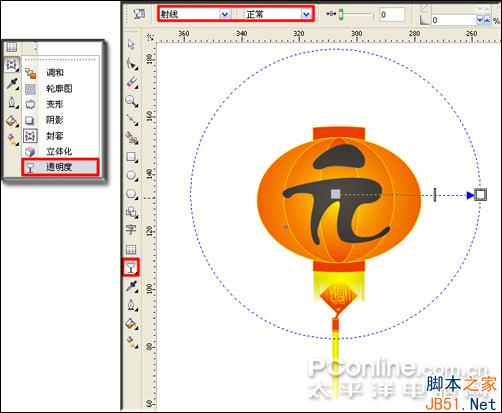This screenshot has height=413, width=502.
Task: Choose 透明度 (Transparency) from the flyout menu
Action: 60,167
